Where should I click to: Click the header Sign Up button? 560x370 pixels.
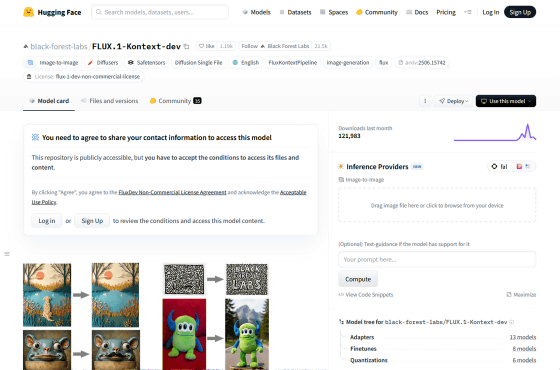[520, 12]
